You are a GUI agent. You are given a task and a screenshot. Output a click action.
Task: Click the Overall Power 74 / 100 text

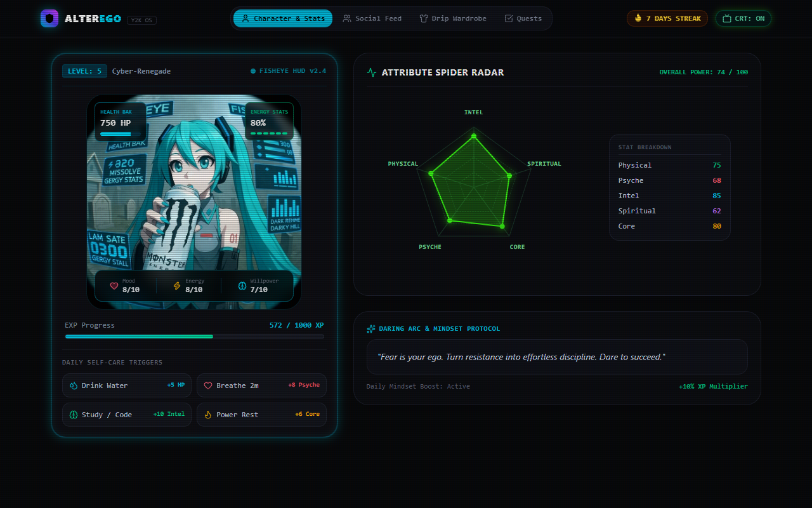pyautogui.click(x=704, y=72)
